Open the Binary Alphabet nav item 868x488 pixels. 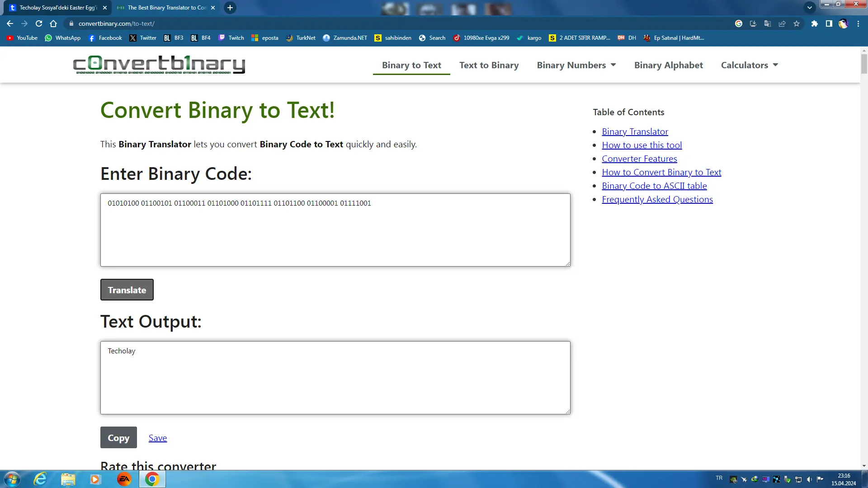tap(668, 65)
